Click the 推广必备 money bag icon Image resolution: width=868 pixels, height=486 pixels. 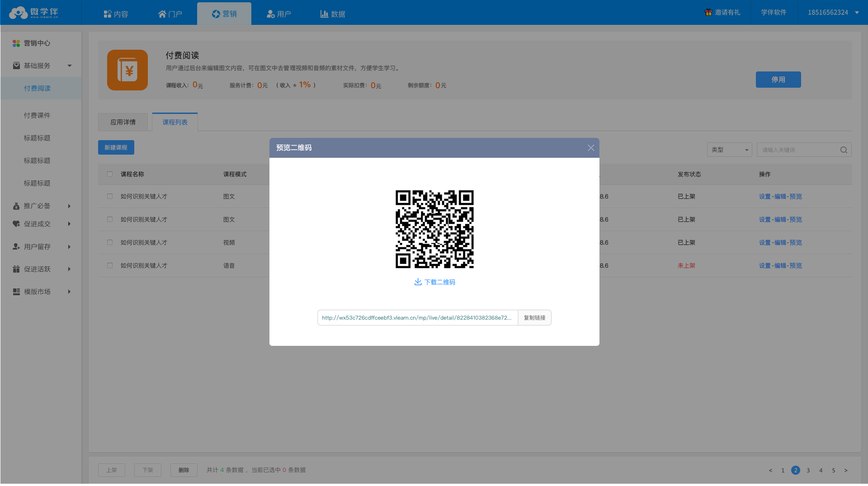[x=16, y=206]
